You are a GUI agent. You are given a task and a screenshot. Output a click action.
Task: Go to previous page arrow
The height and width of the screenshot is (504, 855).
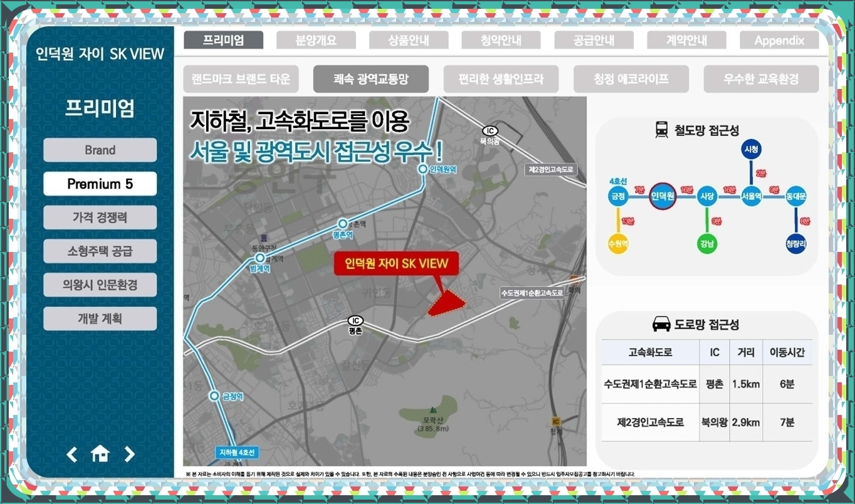pos(72,454)
